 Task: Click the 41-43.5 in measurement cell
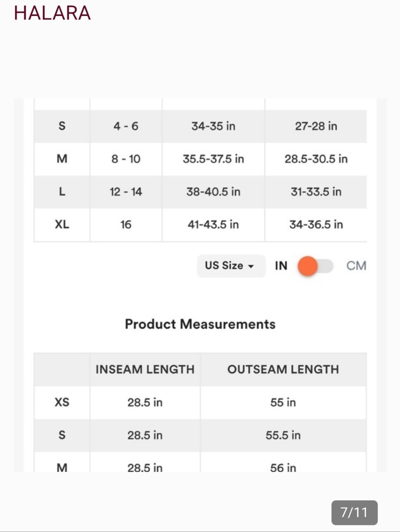click(213, 224)
